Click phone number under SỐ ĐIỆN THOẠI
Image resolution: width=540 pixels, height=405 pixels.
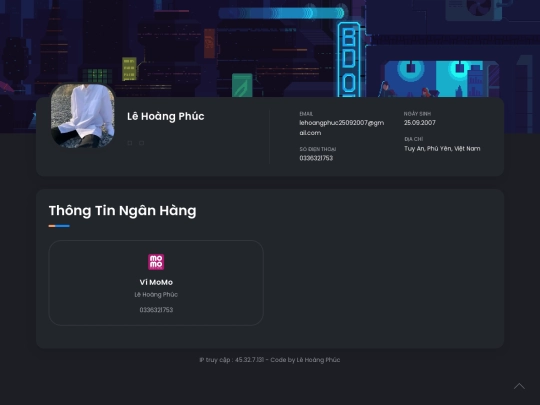click(x=316, y=158)
